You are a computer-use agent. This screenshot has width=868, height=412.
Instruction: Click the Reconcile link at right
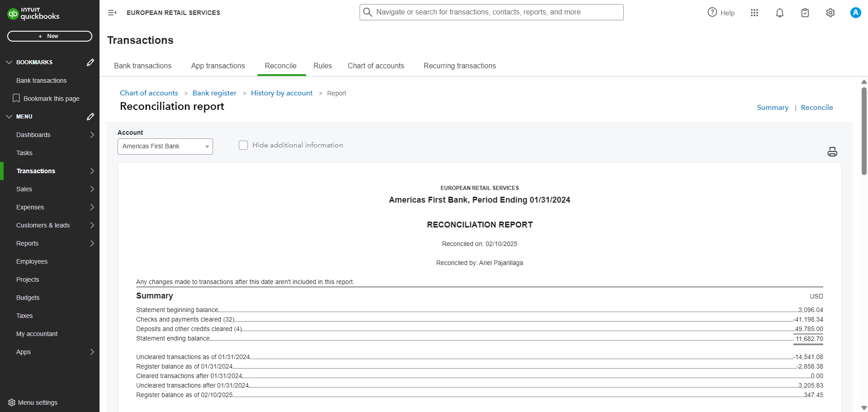[x=817, y=108]
